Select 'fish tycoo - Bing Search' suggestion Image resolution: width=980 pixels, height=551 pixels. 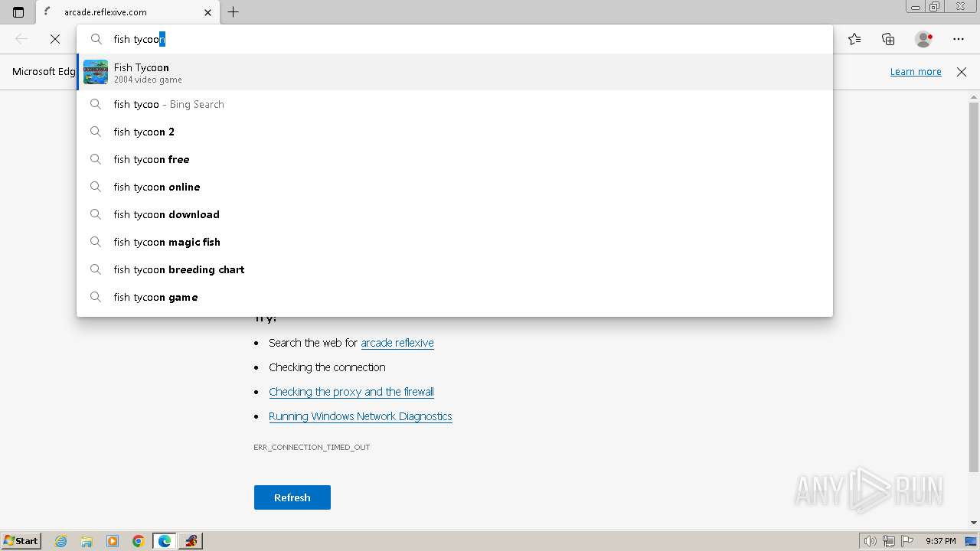pos(455,104)
